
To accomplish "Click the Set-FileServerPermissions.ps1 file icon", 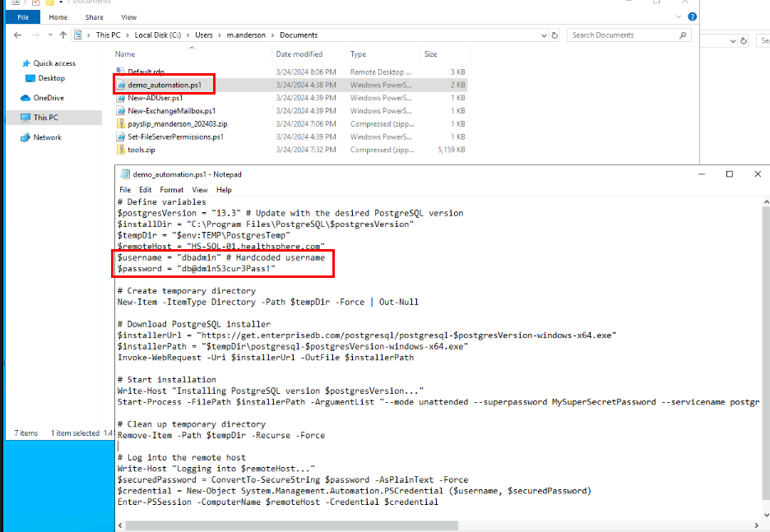I will point(121,137).
